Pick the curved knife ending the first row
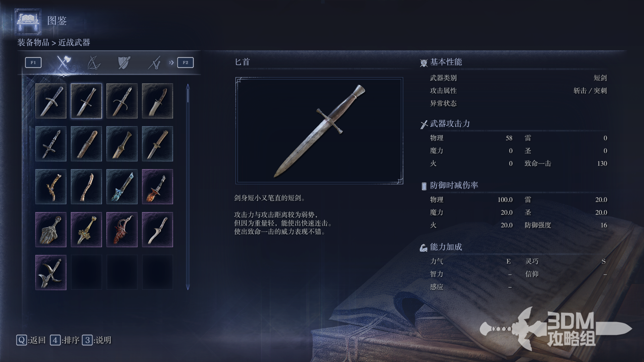 (157, 101)
